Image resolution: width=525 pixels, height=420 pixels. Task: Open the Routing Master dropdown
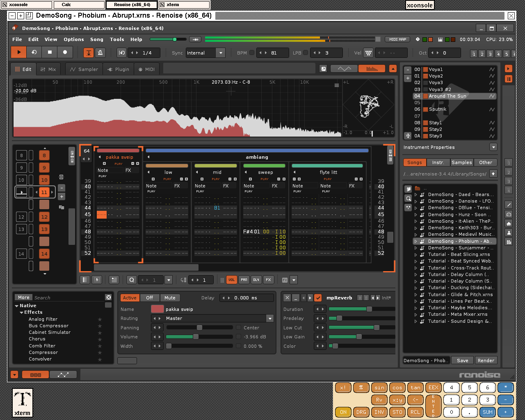click(x=270, y=318)
